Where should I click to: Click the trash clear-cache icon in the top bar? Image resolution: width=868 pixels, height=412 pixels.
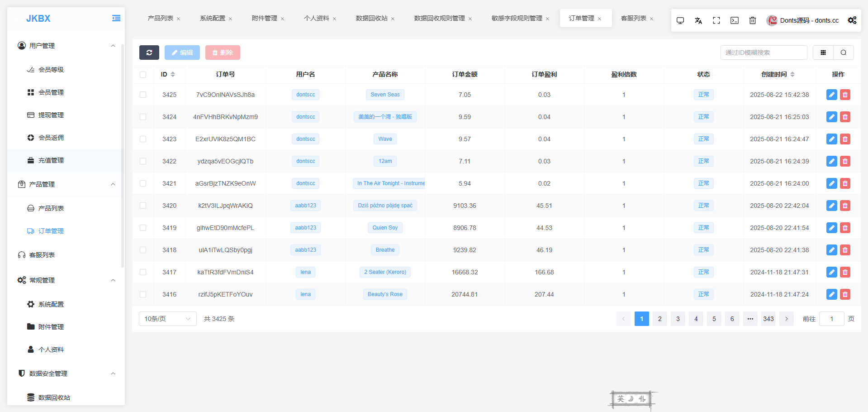[x=753, y=20]
